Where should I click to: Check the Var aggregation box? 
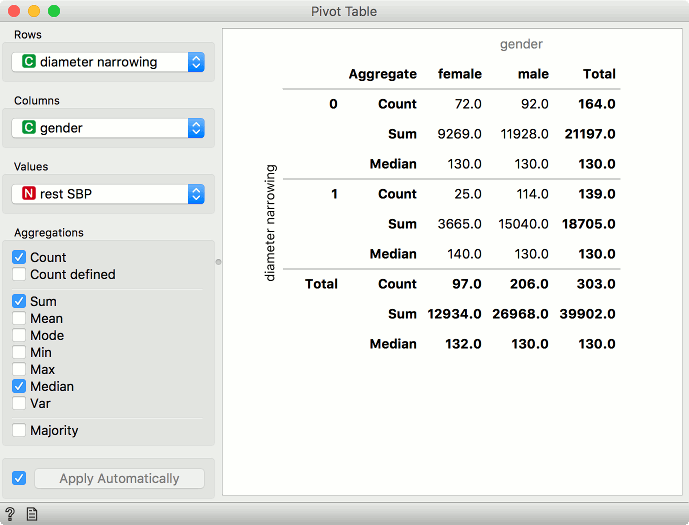[x=20, y=404]
